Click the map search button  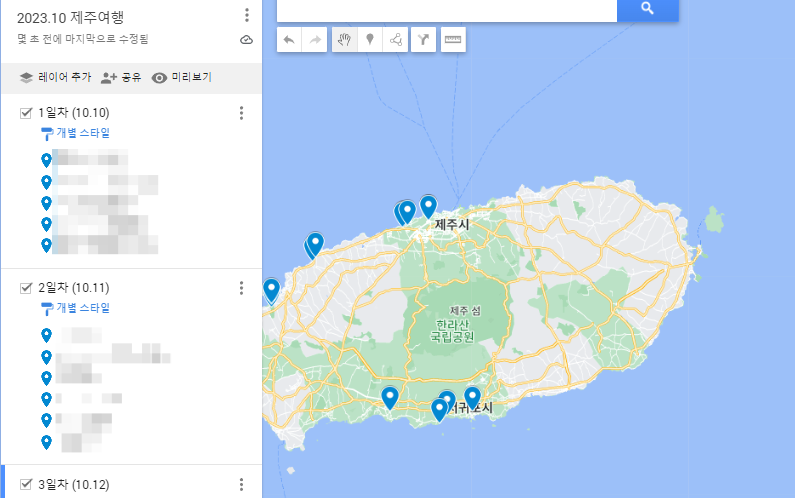[647, 9]
